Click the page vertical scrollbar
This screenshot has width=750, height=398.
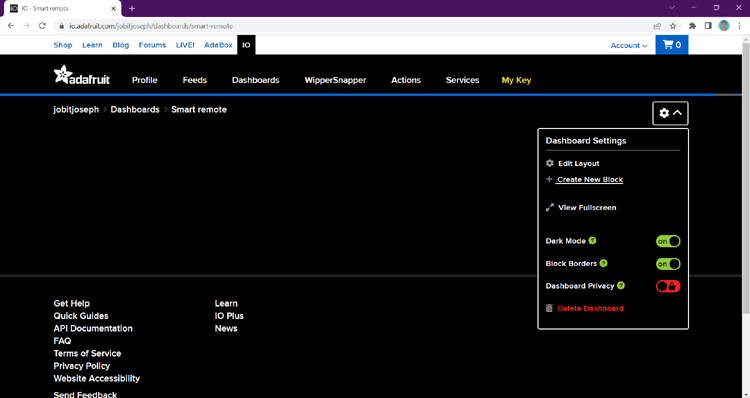coord(746,179)
